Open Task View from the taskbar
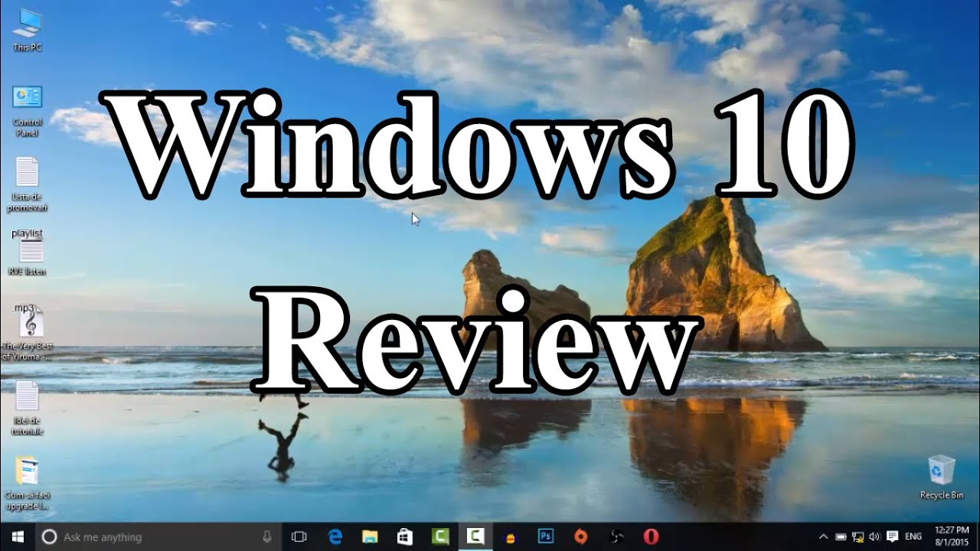 coord(299,537)
